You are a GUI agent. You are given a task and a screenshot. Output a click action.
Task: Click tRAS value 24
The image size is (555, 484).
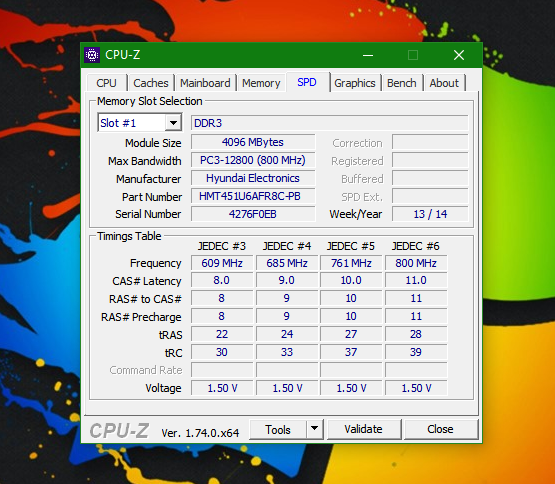coord(287,334)
